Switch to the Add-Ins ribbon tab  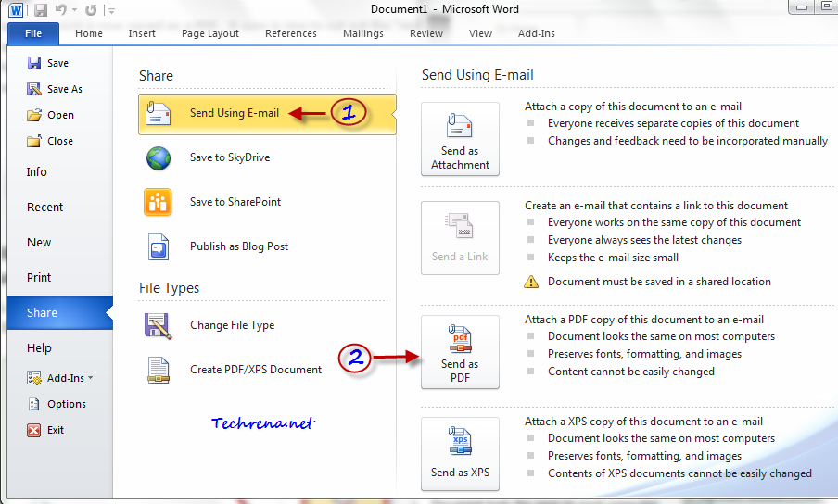[x=536, y=33]
